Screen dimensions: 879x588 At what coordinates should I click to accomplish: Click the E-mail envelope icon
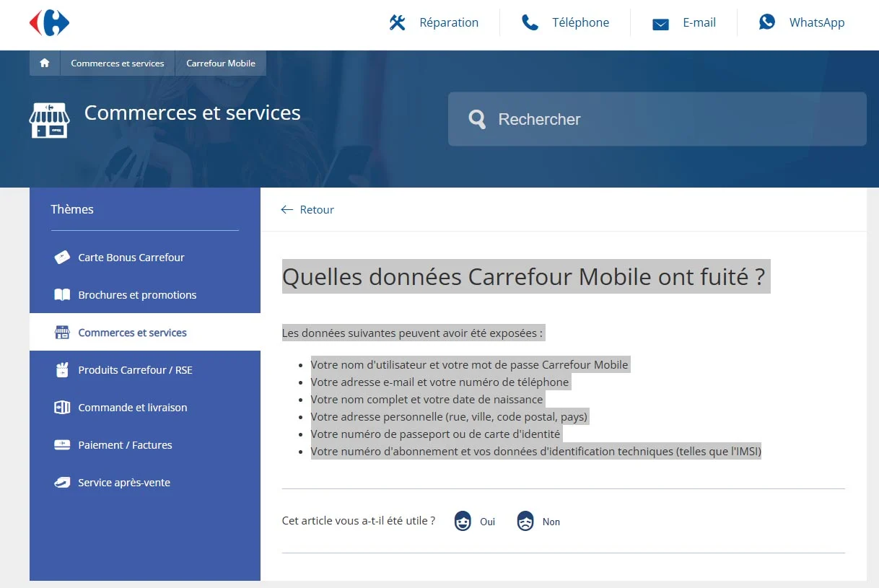coord(660,25)
